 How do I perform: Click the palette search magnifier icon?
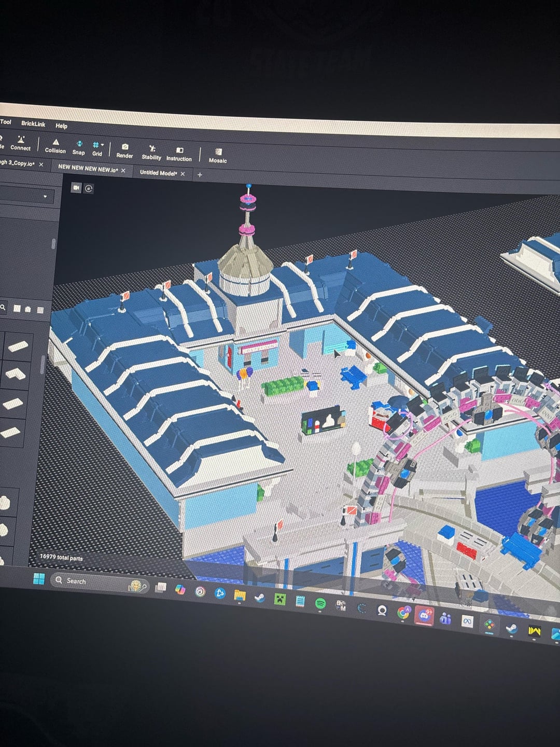tap(3, 307)
